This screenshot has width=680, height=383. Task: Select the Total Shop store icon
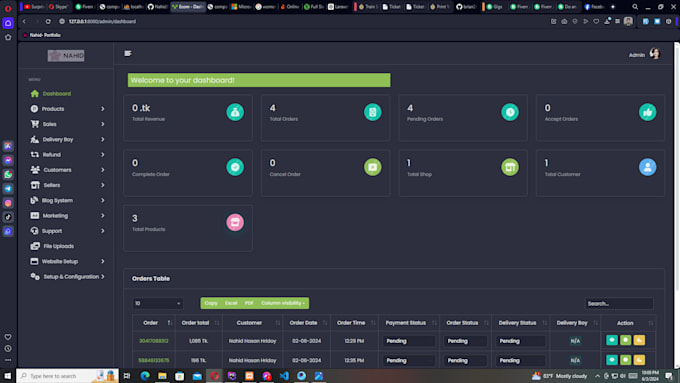click(x=510, y=167)
